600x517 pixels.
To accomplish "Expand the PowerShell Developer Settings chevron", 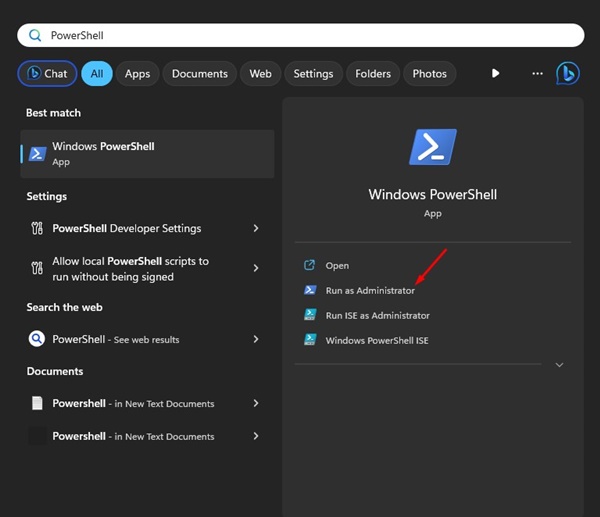I will (x=256, y=228).
